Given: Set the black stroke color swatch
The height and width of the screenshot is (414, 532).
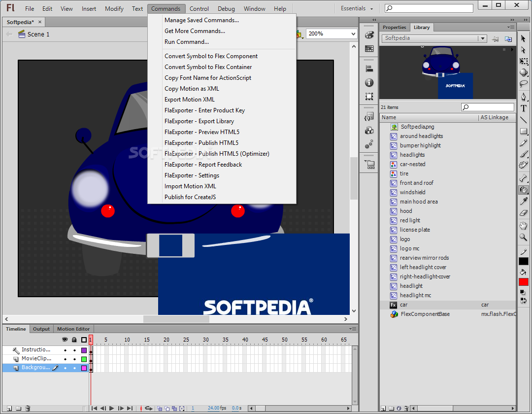Looking at the screenshot, I should click(x=524, y=261).
